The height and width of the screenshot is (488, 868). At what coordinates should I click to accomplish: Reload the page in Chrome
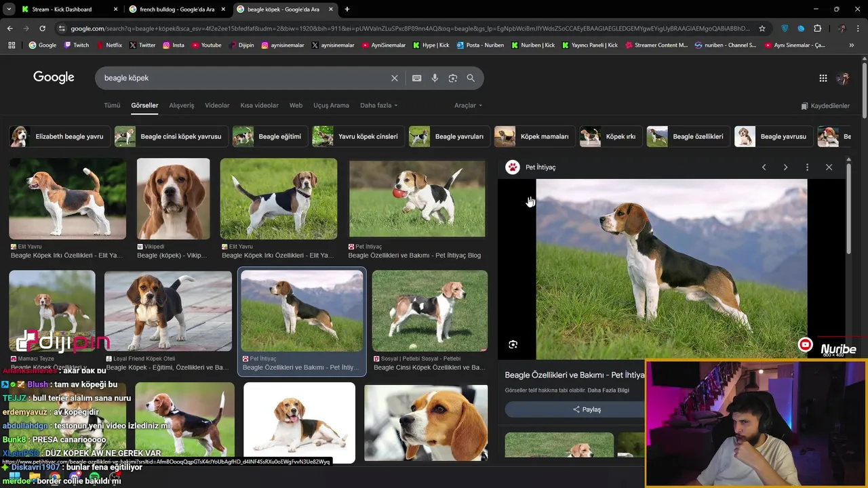tap(42, 28)
